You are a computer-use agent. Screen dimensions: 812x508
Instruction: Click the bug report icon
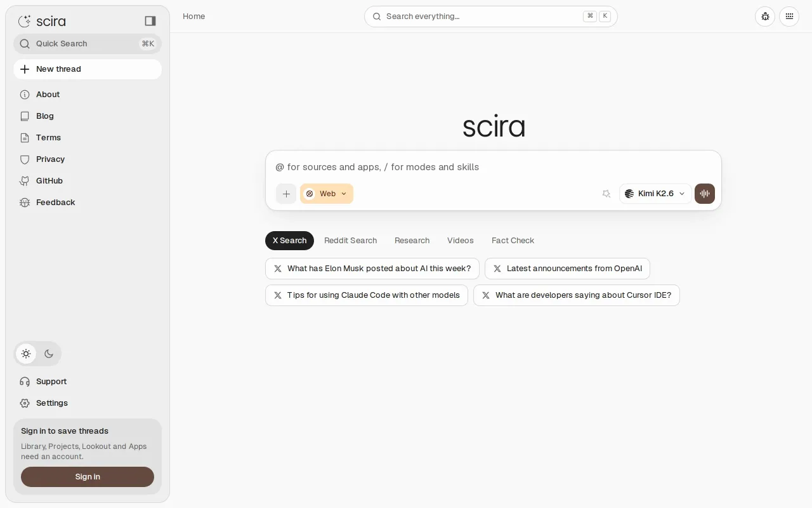tap(765, 17)
